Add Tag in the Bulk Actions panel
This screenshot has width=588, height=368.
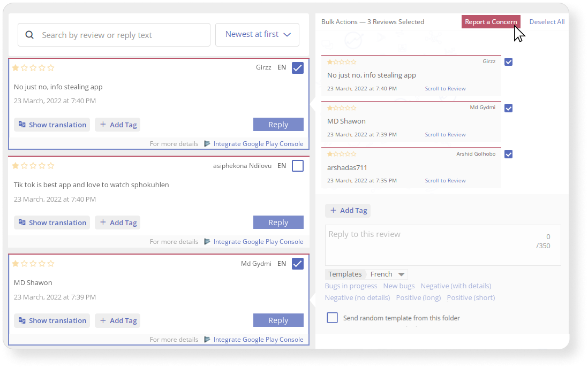click(x=348, y=211)
